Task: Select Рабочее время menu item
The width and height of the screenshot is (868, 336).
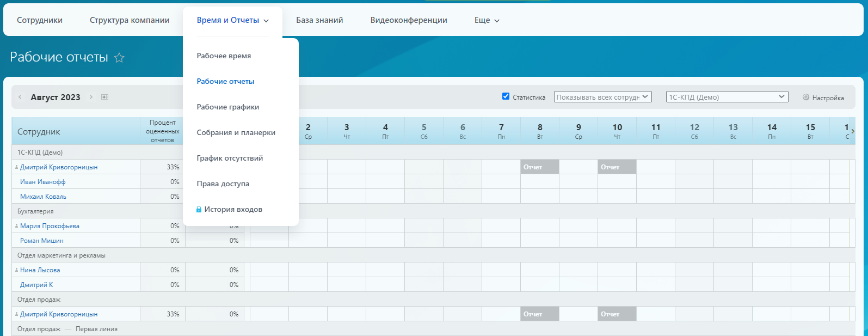Action: 224,56
